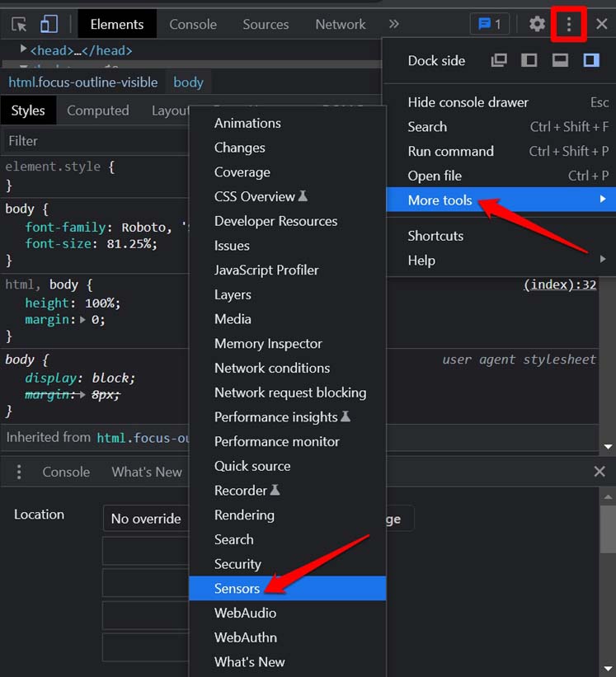The width and height of the screenshot is (616, 677).
Task: Select the Computed sub-tab
Action: [98, 110]
